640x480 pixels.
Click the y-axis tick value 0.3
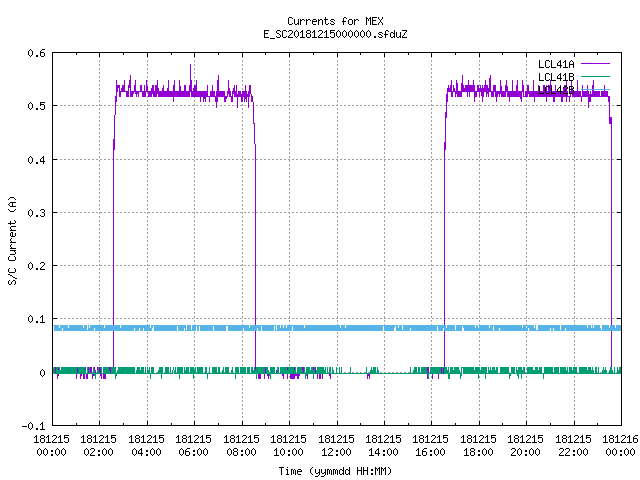[36, 213]
